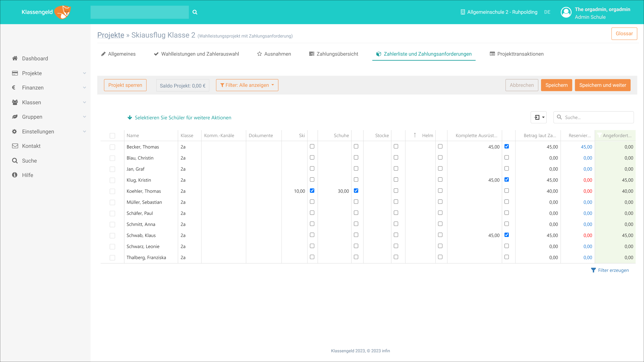
Task: Select Zahlerliste und Zahlungsanforderungen tab
Action: [x=424, y=54]
